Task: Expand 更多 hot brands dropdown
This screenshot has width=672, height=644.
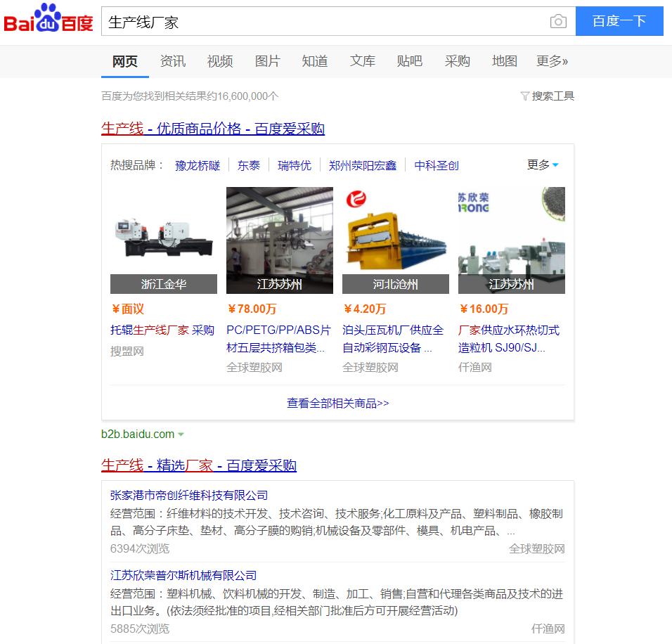Action: coord(543,165)
